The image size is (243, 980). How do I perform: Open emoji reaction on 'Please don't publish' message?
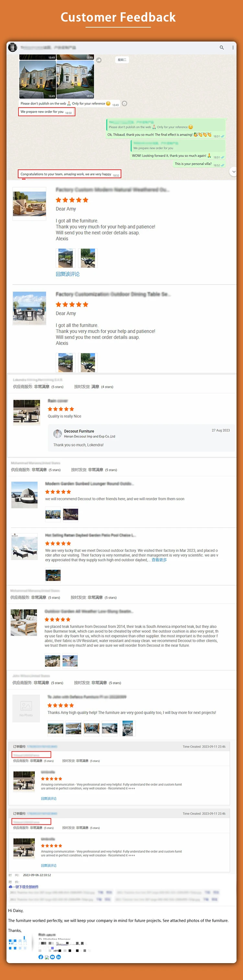pyautogui.click(x=124, y=103)
